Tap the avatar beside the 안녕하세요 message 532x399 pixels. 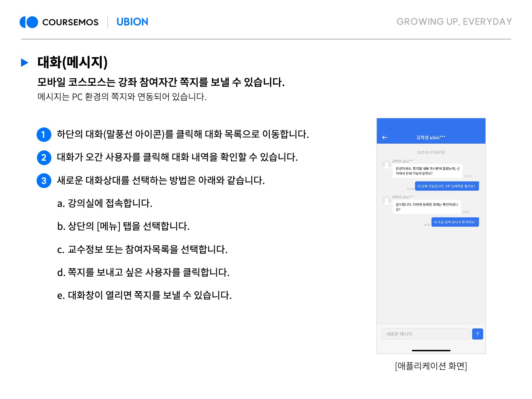pos(386,165)
